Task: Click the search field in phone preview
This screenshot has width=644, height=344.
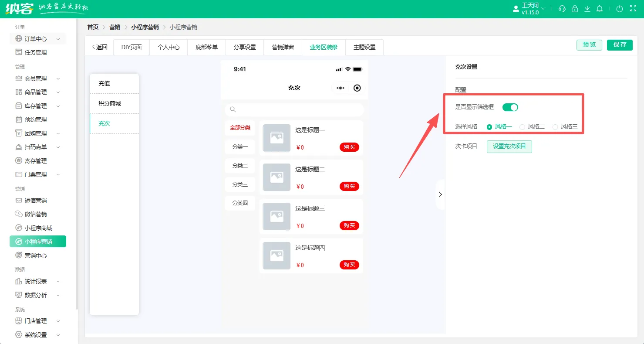Action: tap(294, 109)
